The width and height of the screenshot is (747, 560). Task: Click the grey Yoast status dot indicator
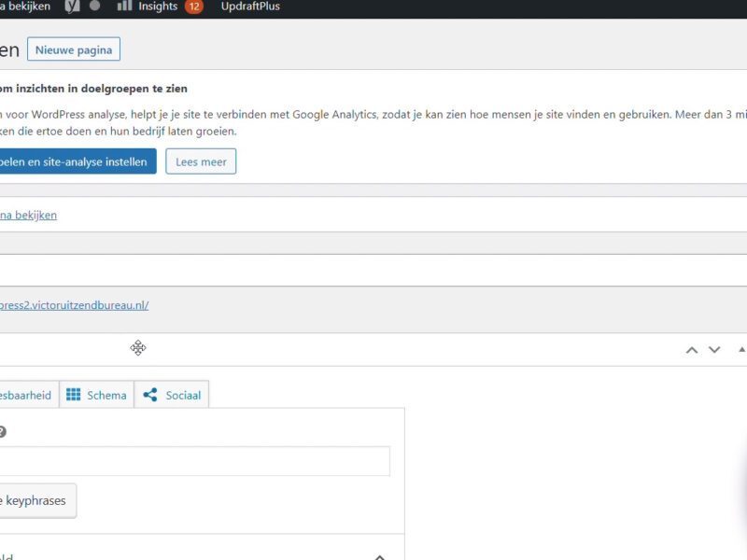[94, 7]
